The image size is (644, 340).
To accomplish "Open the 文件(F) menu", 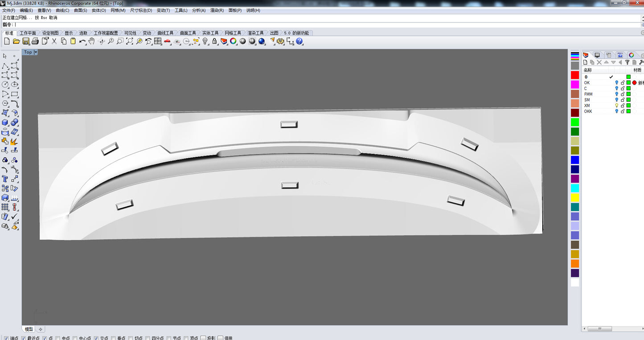I will [9, 10].
